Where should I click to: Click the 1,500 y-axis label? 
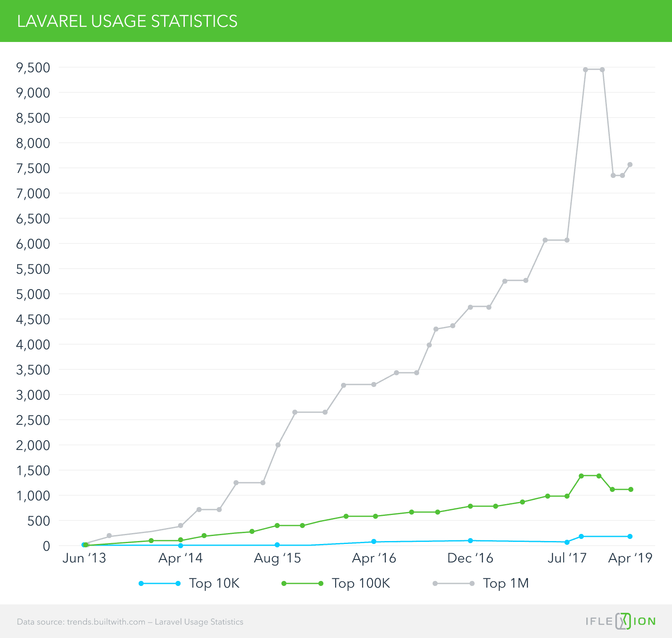pyautogui.click(x=33, y=471)
